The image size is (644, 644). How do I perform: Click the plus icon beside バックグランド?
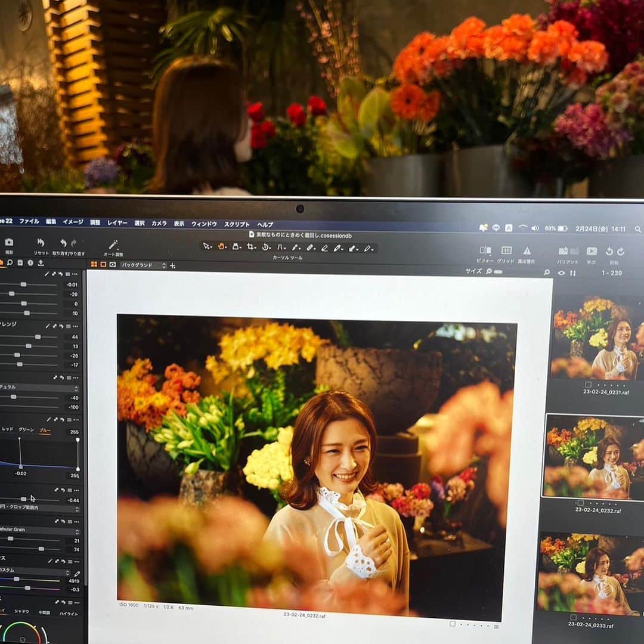[x=172, y=266]
